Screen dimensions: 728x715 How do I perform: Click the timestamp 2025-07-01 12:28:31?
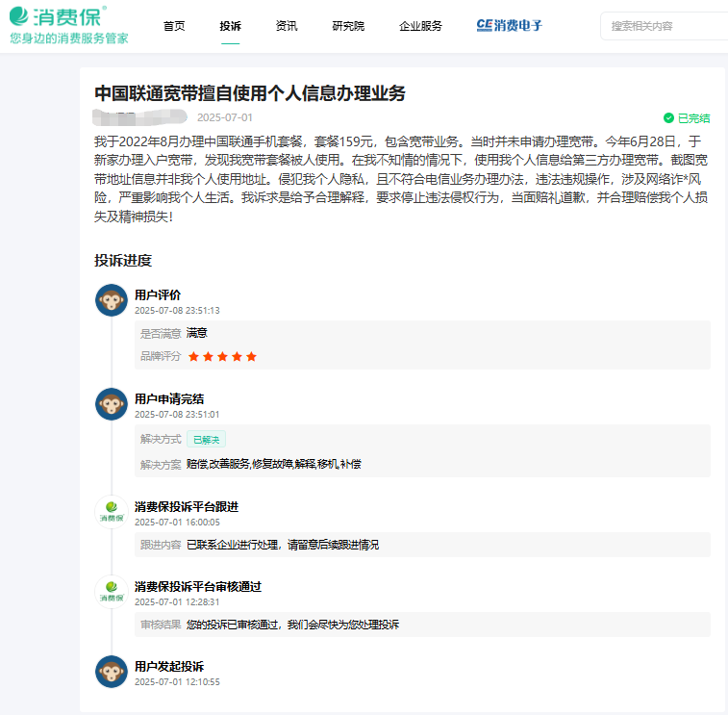(177, 602)
